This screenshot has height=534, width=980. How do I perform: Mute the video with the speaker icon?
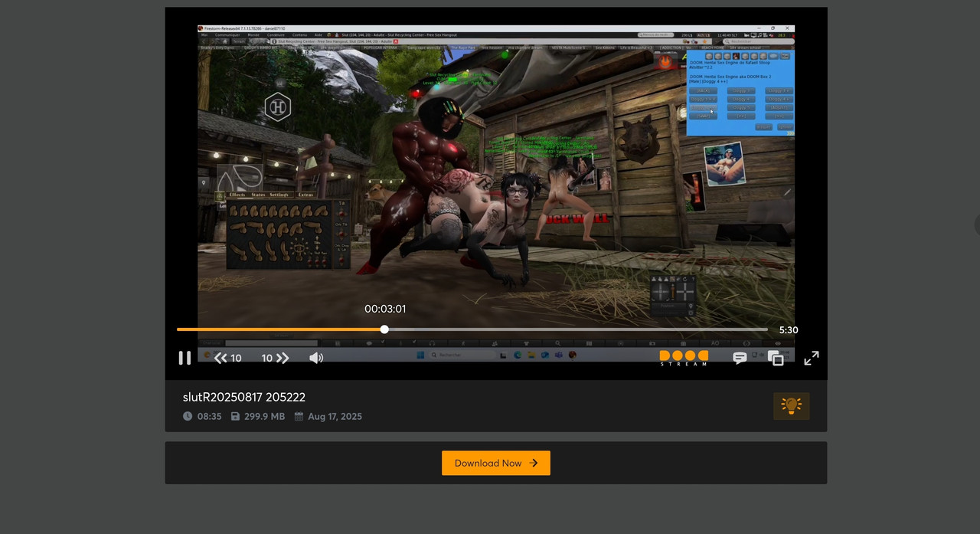[x=316, y=358]
